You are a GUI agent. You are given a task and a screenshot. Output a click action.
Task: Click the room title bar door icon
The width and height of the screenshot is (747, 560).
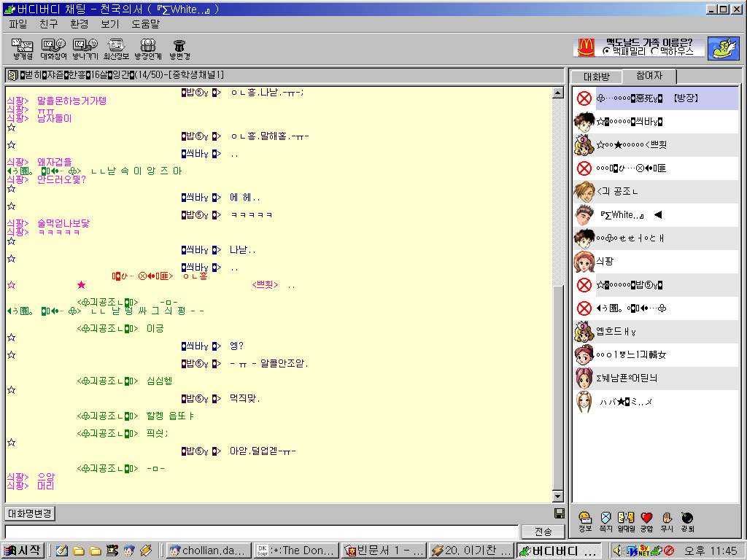tap(13, 75)
